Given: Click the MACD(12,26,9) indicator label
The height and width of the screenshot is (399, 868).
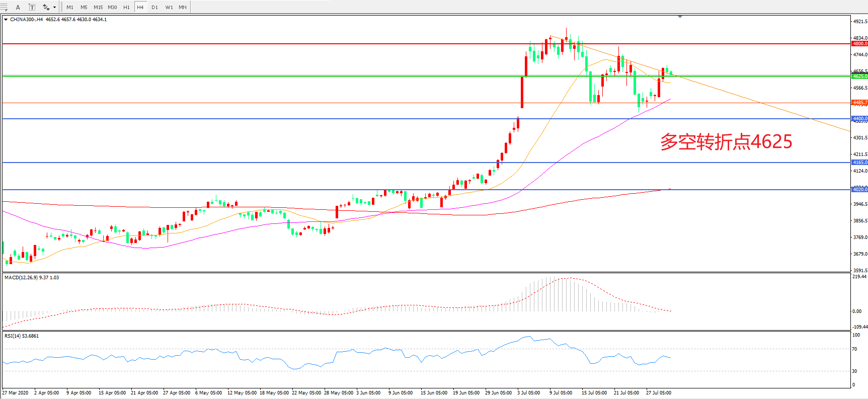Looking at the screenshot, I should click(x=31, y=278).
